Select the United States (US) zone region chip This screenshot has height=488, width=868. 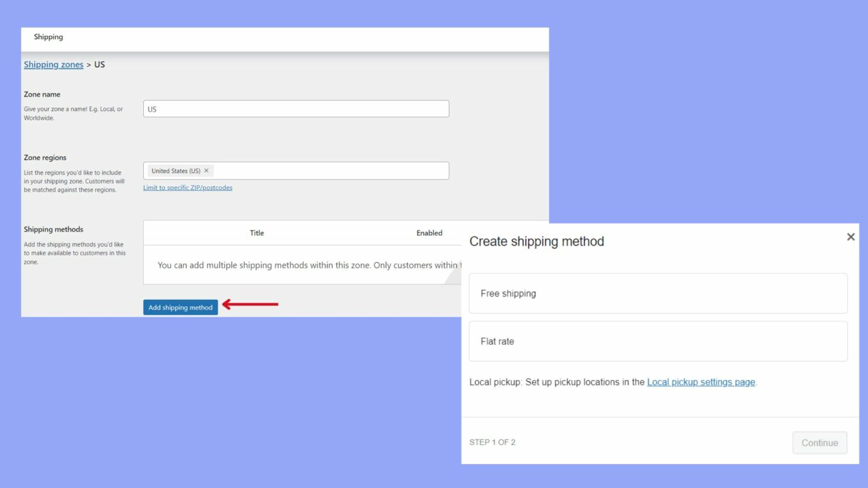pyautogui.click(x=175, y=171)
